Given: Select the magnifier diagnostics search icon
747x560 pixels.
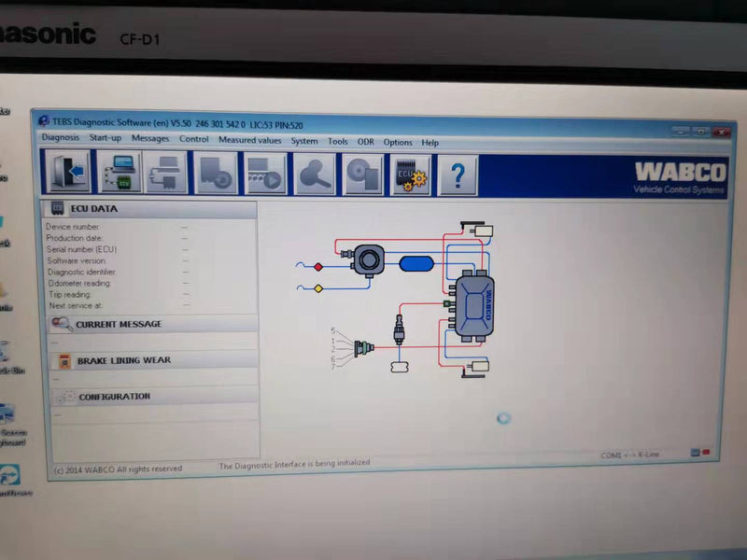Looking at the screenshot, I should pyautogui.click(x=315, y=173).
